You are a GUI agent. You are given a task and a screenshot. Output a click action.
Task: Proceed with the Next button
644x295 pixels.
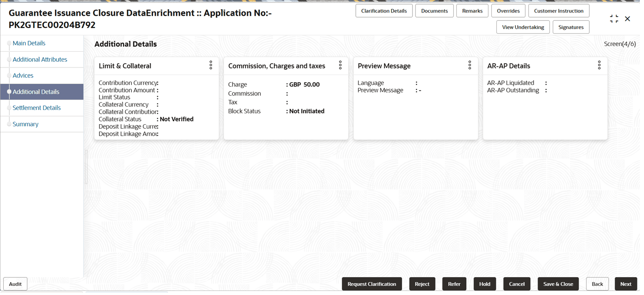[x=626, y=284]
